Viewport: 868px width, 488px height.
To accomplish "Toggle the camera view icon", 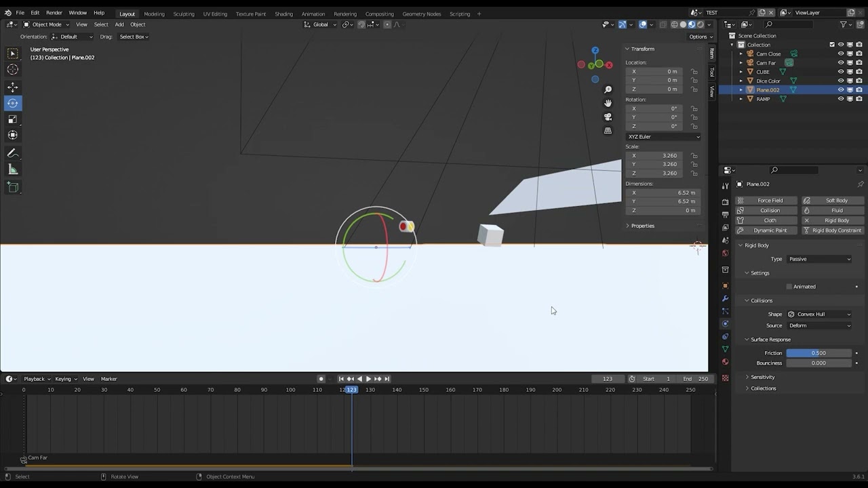I will (608, 117).
